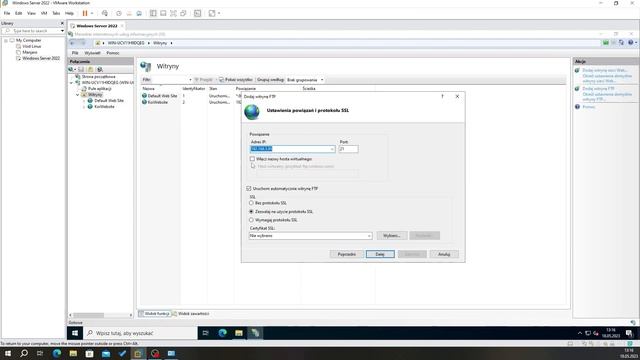The height and width of the screenshot is (360, 640).
Task: Select Pule aplikacji in connections tree
Action: 100,89
